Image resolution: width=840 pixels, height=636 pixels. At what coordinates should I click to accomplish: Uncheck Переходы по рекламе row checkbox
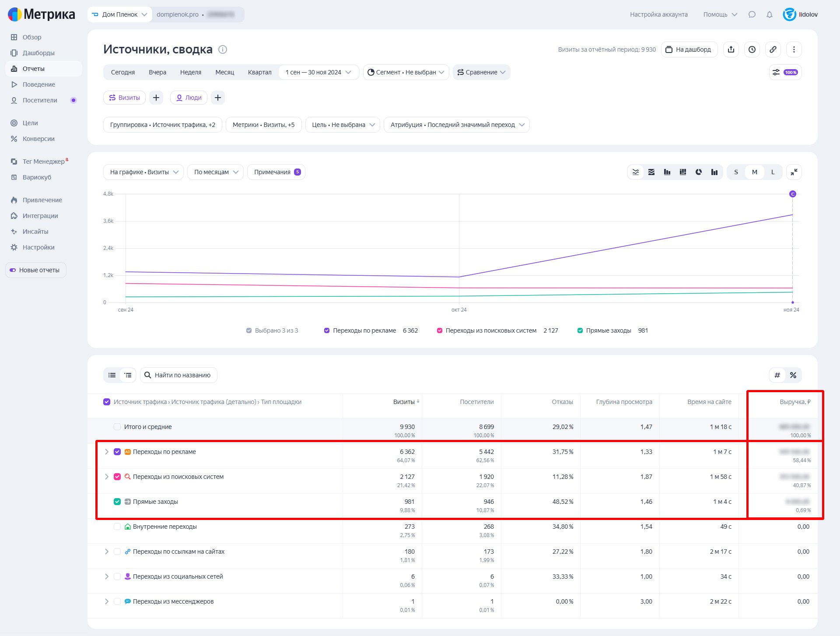tap(117, 452)
